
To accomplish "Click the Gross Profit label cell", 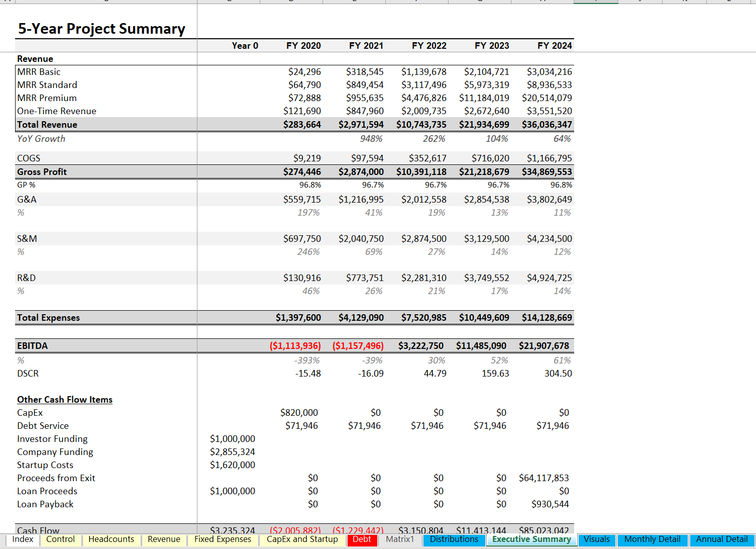I will 42,172.
